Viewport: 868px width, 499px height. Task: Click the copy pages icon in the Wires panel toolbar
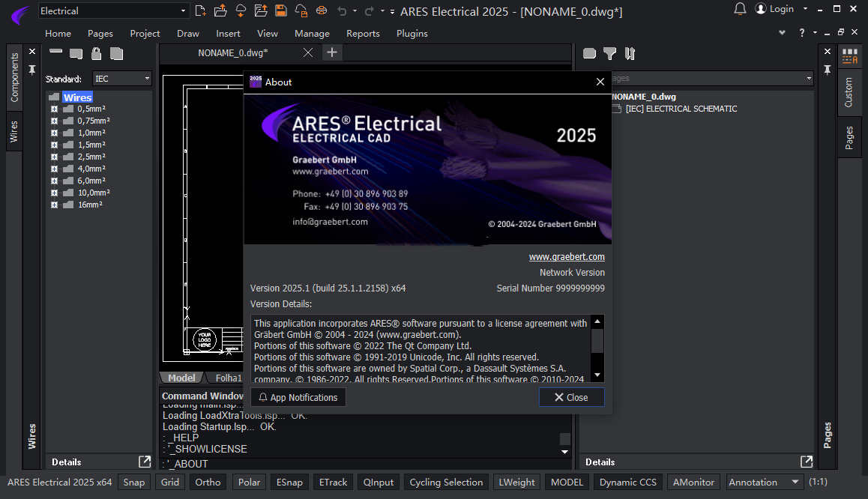116,54
